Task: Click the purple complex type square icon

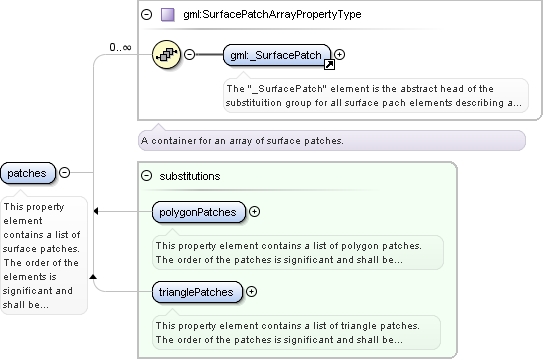Action: [x=168, y=15]
